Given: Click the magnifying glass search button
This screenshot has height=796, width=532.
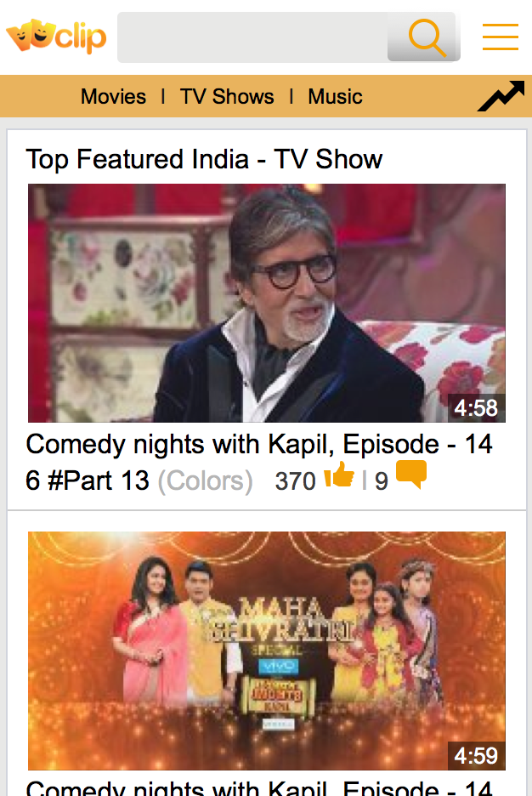Looking at the screenshot, I should pos(424,37).
